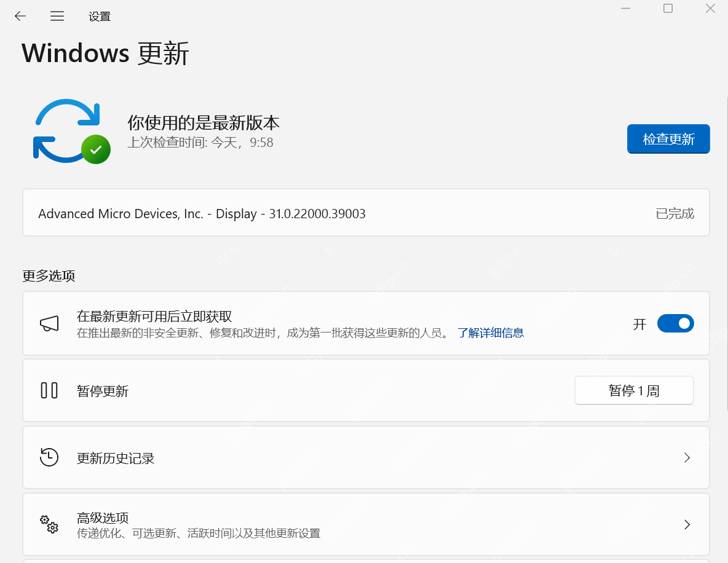Click the 检查更新 button

click(x=668, y=139)
